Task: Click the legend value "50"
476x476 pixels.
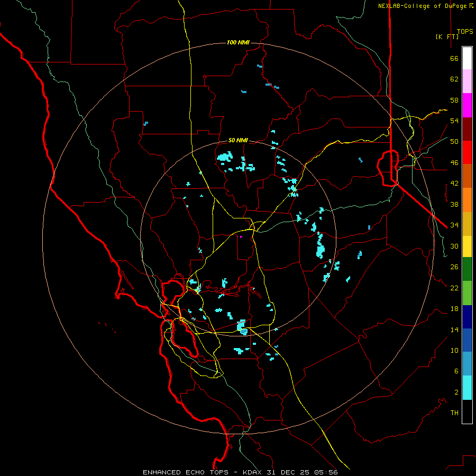Action: 454,142
